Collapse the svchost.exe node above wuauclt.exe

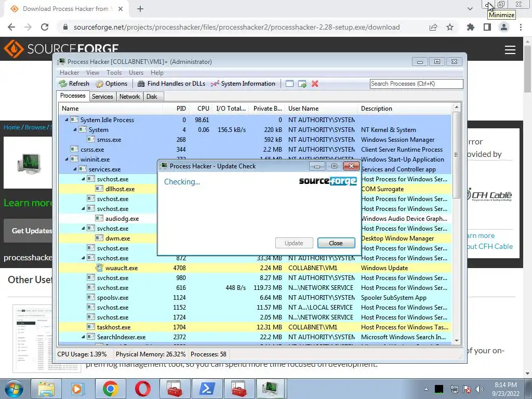pyautogui.click(x=83, y=258)
